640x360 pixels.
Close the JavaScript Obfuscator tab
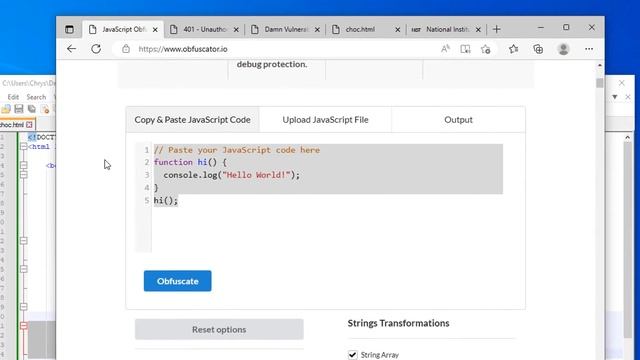pos(155,29)
